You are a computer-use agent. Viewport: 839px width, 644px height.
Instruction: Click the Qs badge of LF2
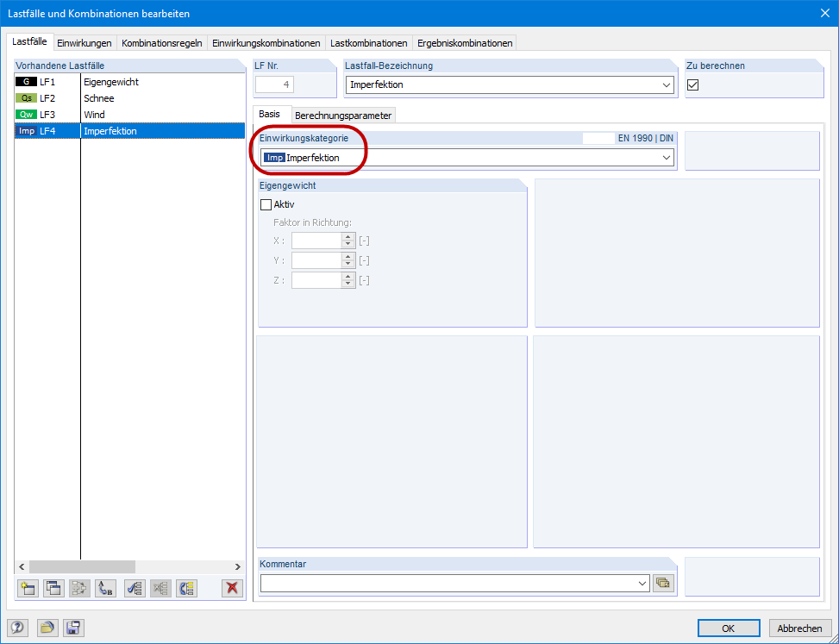[26, 98]
